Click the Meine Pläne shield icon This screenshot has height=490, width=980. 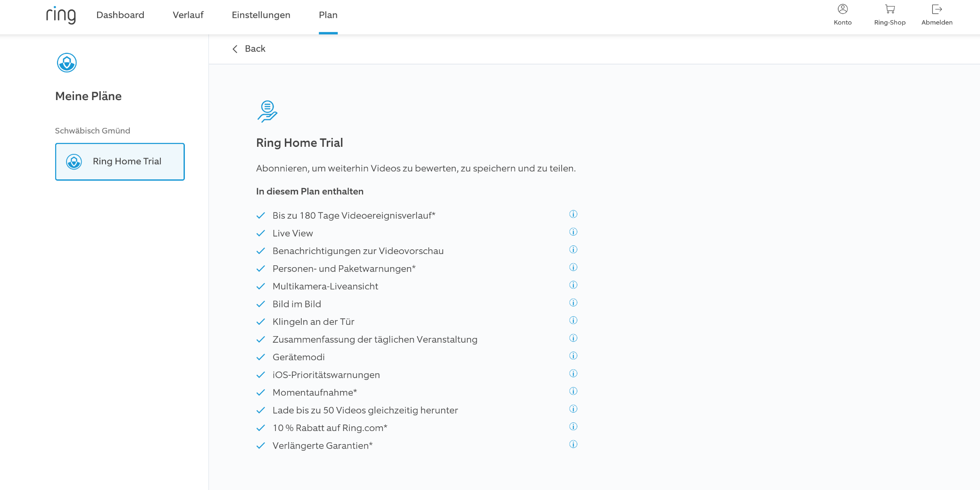tap(66, 63)
